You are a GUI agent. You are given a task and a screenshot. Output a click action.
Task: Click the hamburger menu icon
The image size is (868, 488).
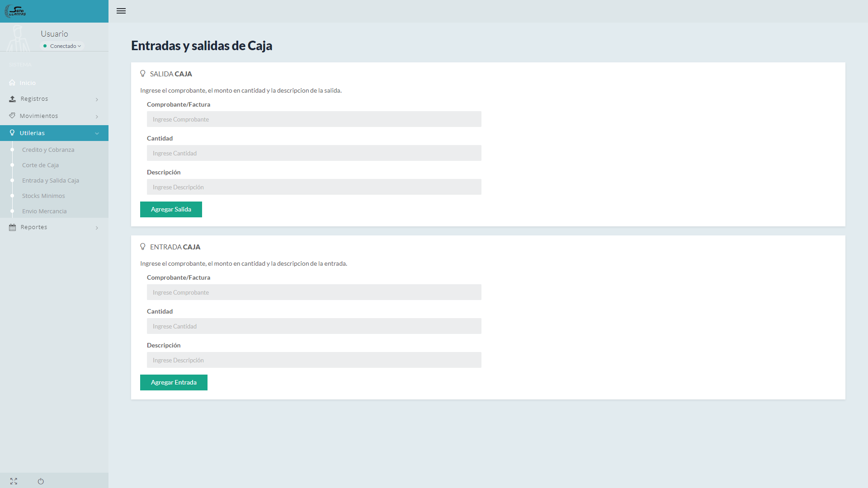121,11
